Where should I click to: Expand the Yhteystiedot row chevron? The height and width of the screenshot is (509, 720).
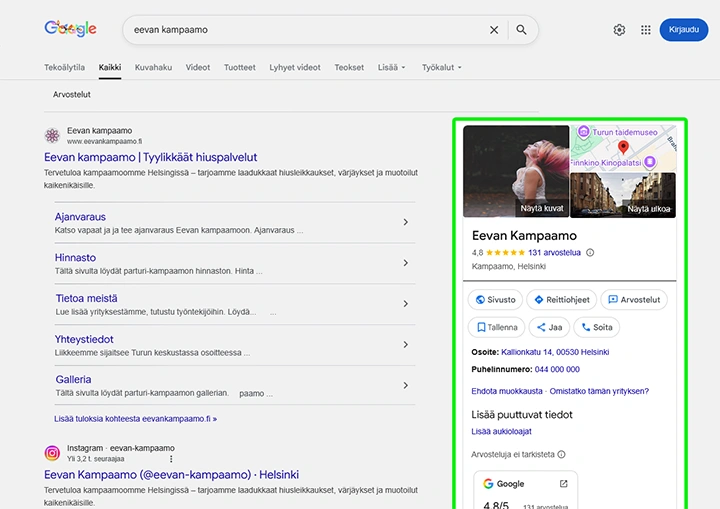405,345
